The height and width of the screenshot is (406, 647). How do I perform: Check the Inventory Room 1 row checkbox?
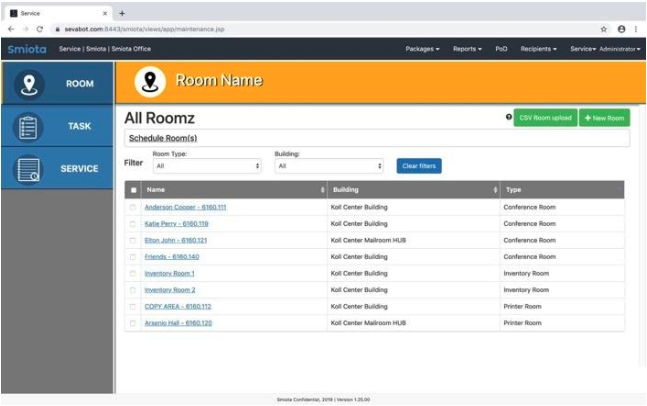point(133,273)
